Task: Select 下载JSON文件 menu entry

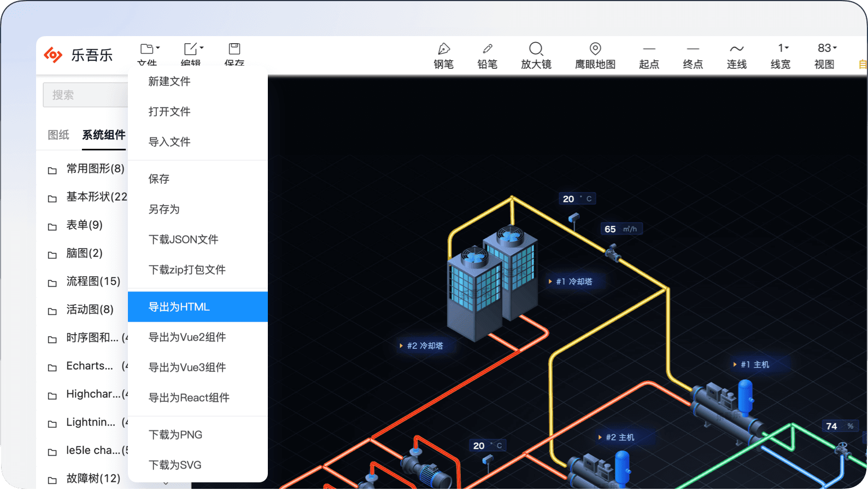Action: pos(183,240)
